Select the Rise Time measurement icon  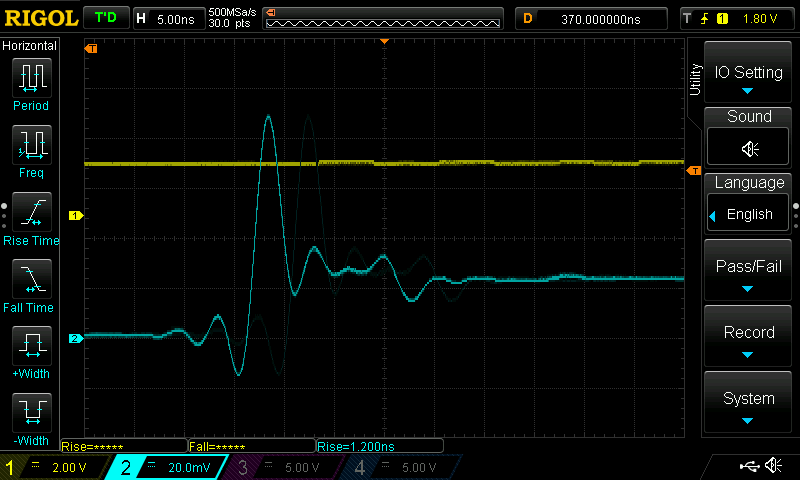click(32, 212)
